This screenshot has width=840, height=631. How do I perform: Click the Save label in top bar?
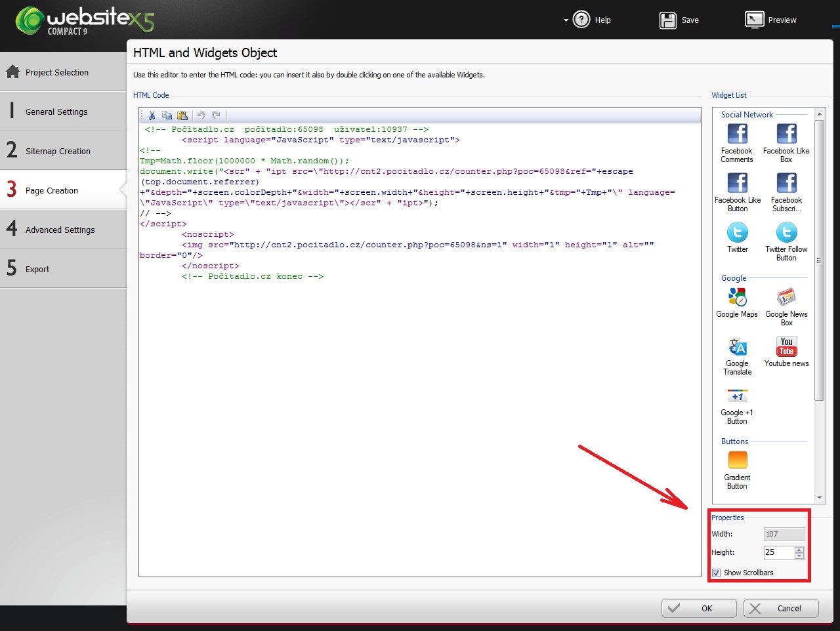(x=690, y=20)
